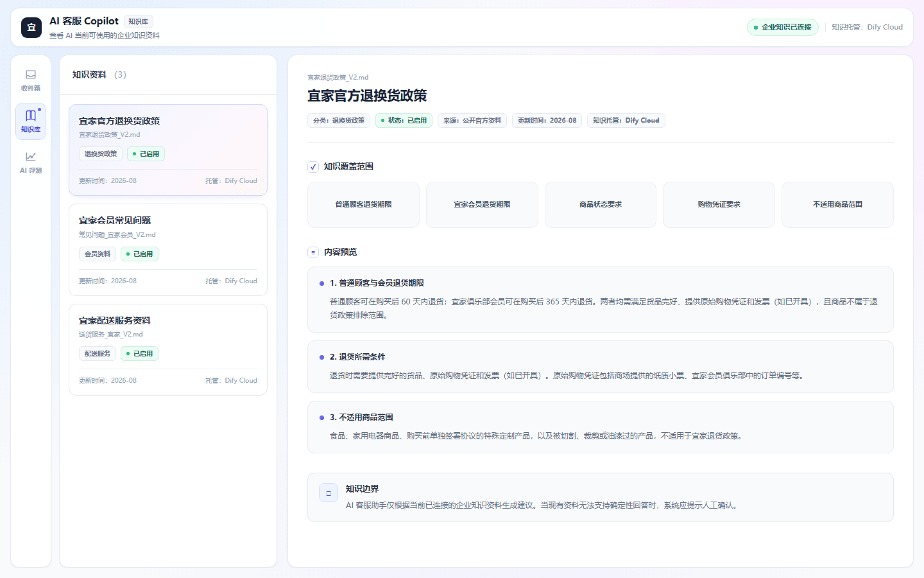Click the 退换货政策 tag in first card

click(101, 154)
